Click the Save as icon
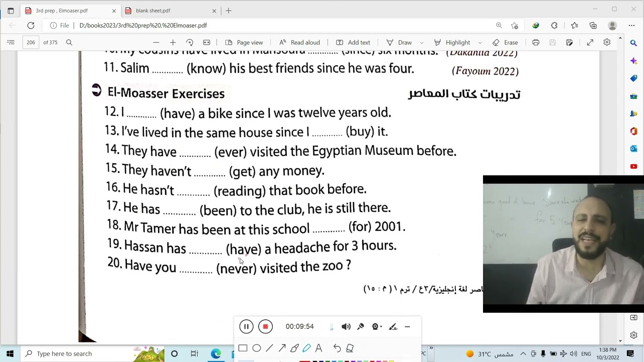 (569, 43)
